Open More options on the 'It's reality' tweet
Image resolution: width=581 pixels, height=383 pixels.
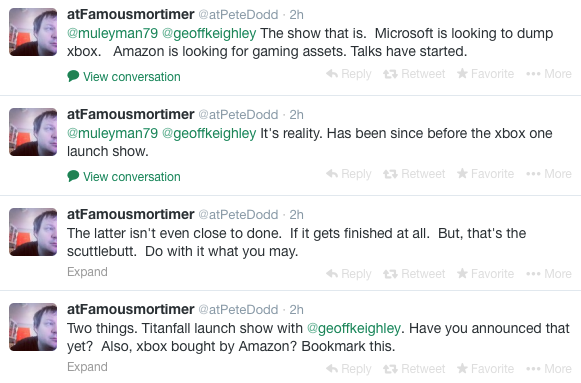point(549,174)
